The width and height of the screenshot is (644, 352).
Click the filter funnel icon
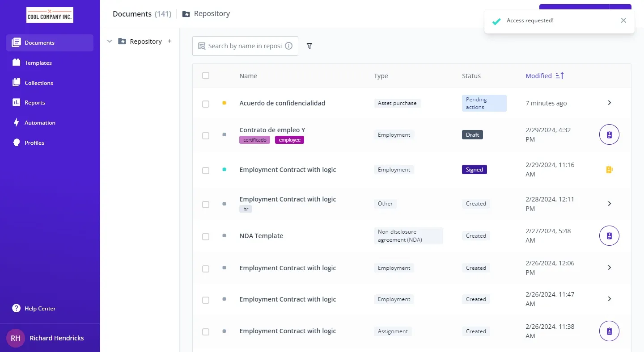point(309,46)
